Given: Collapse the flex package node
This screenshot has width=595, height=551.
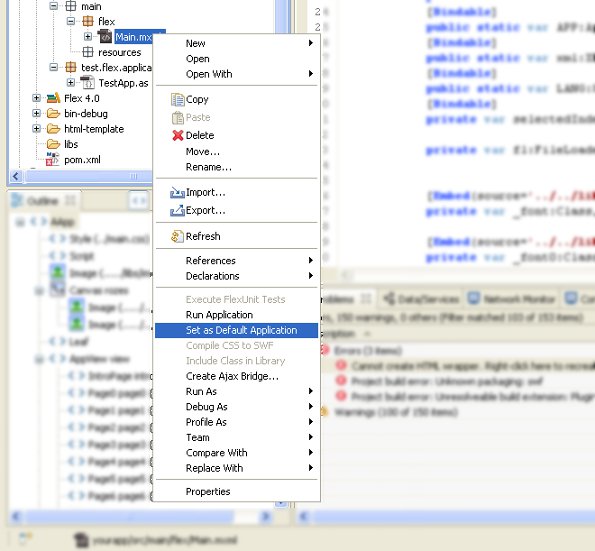Looking at the screenshot, I should pos(71,21).
